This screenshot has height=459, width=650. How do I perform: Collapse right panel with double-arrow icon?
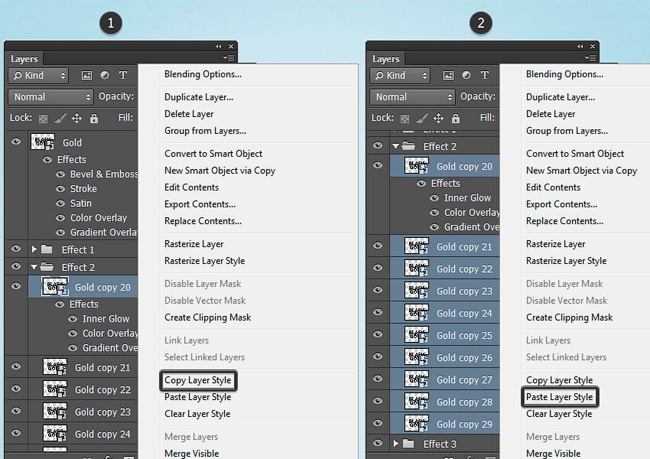(580, 46)
